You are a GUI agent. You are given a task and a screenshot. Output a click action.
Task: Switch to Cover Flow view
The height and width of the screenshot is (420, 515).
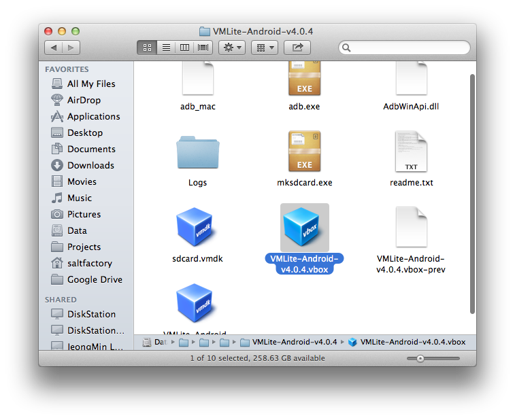tap(203, 48)
